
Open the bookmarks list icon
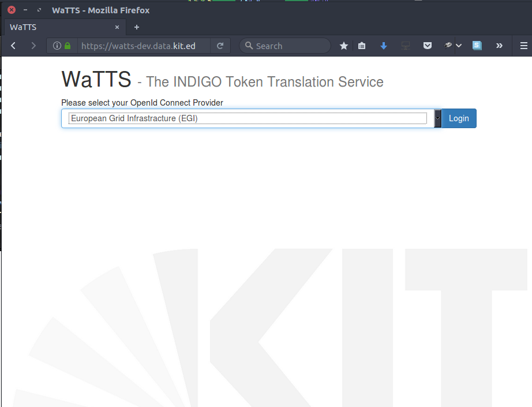pos(362,46)
